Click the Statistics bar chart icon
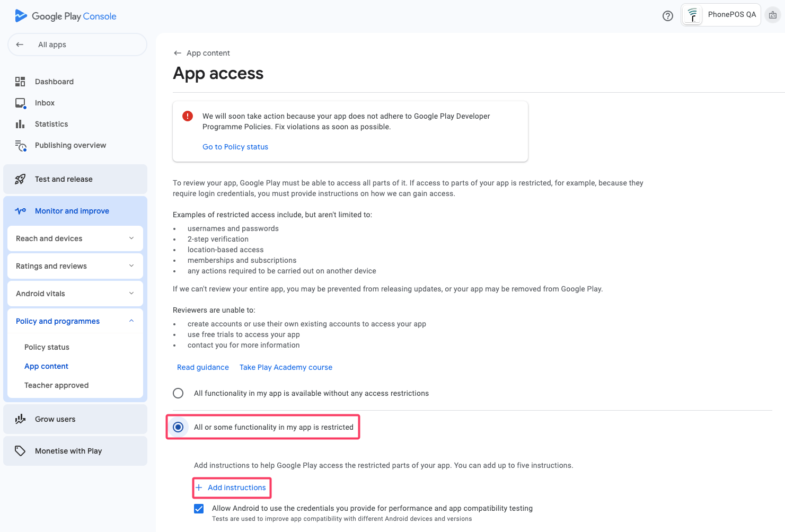 pos(20,124)
